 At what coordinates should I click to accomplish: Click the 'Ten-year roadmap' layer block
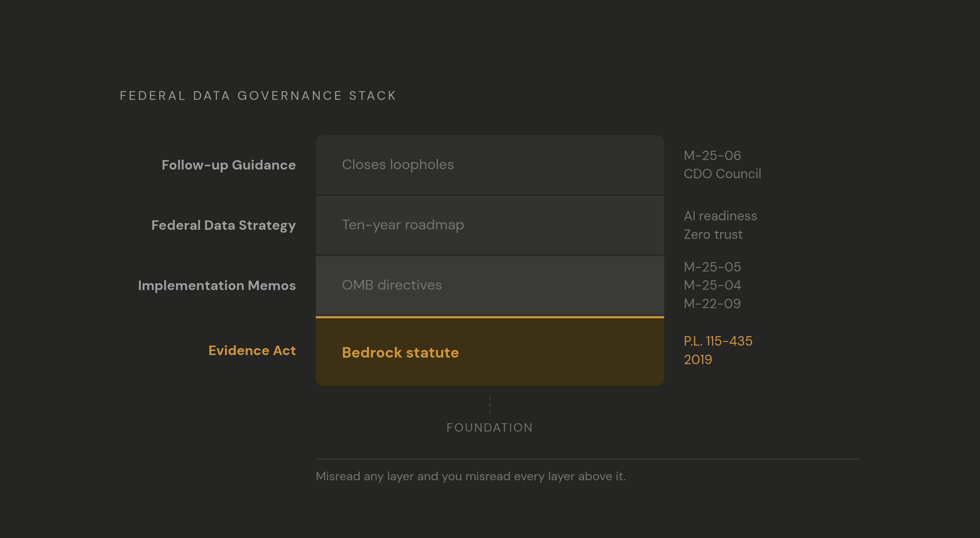tap(490, 225)
